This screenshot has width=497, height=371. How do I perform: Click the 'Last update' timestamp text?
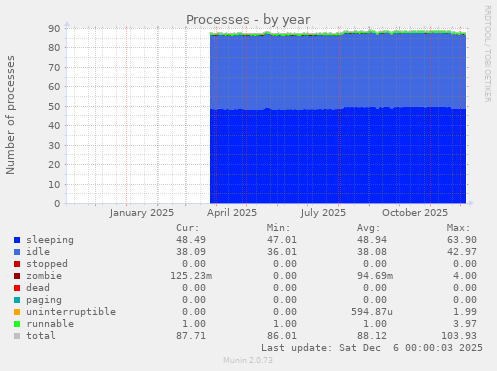[x=372, y=348]
